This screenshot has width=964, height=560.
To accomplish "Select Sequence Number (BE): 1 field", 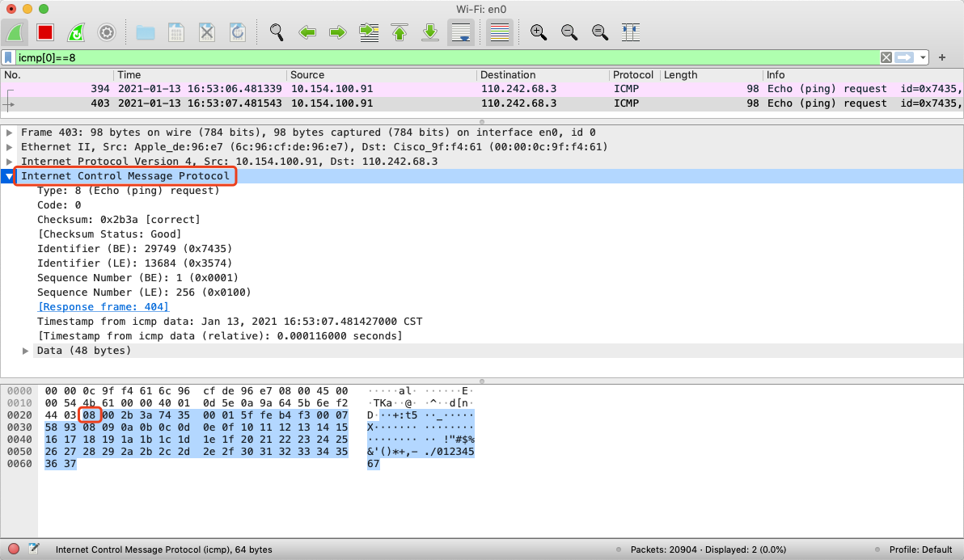I will click(x=137, y=277).
